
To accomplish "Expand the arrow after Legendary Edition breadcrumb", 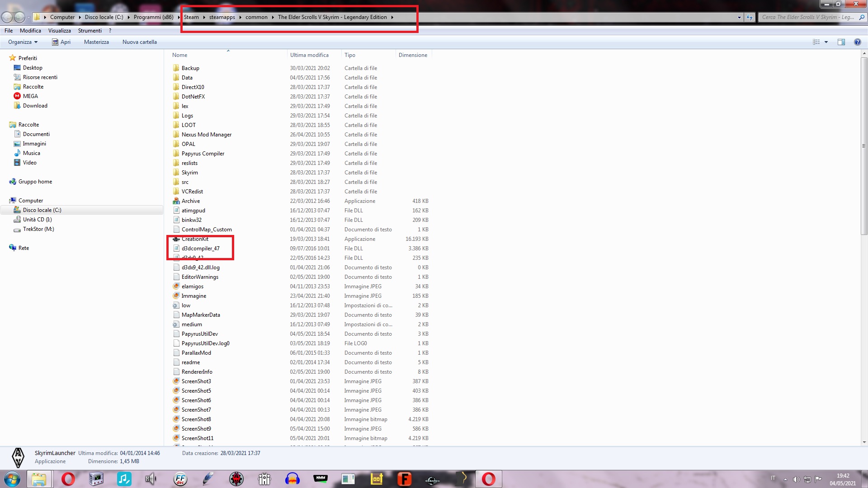I will (x=392, y=17).
